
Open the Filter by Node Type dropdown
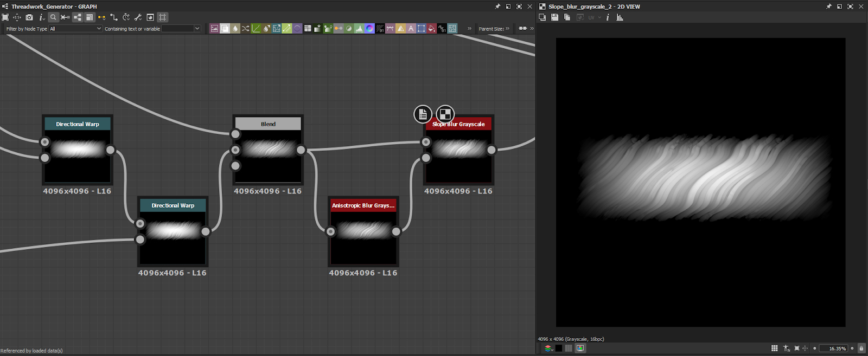[75, 29]
